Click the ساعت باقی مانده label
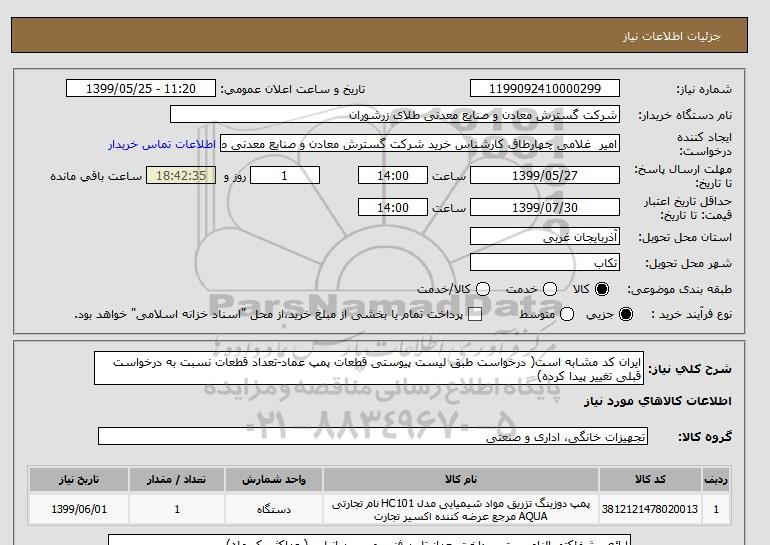Image resolution: width=770 pixels, height=545 pixels. (x=96, y=176)
